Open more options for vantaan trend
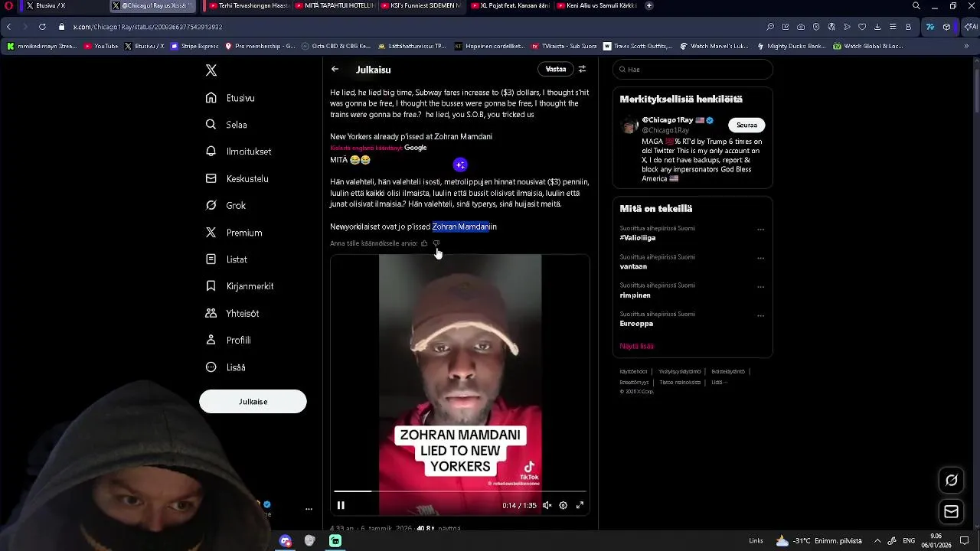Image resolution: width=980 pixels, height=551 pixels. point(760,258)
